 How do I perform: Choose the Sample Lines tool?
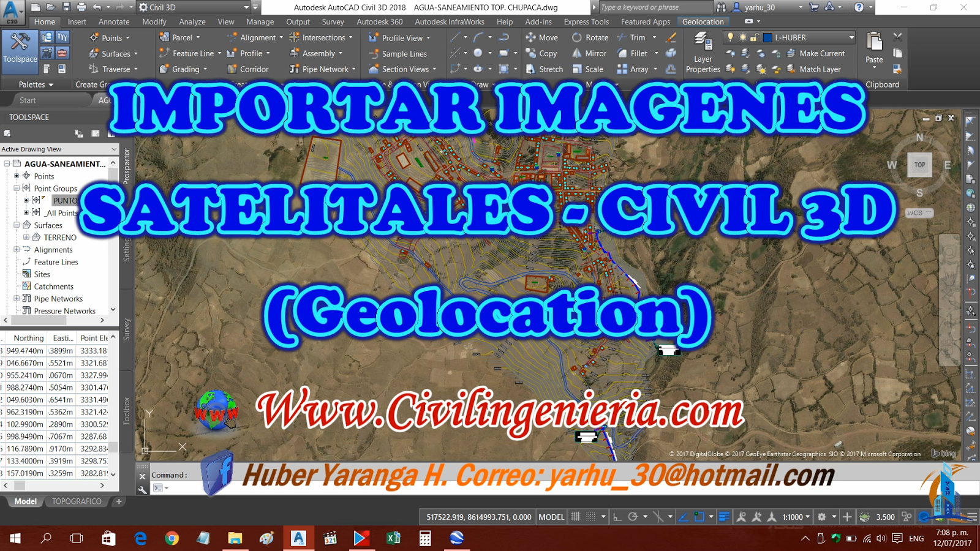(x=398, y=54)
